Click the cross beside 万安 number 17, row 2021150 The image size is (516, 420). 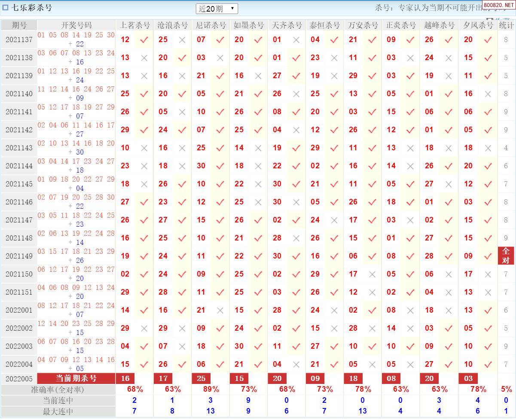[372, 274]
